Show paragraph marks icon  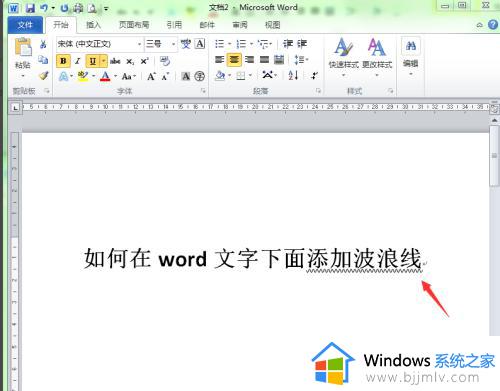(x=314, y=76)
